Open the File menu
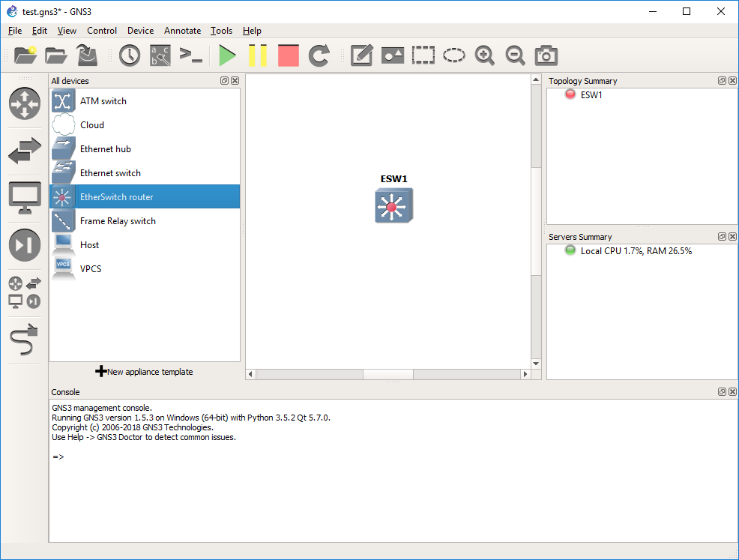 point(15,31)
